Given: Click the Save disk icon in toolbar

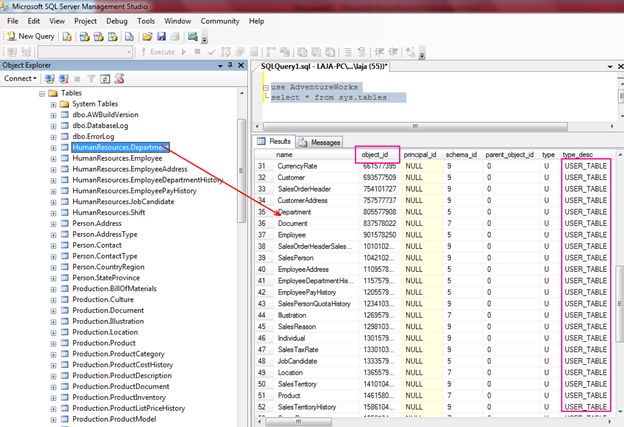Looking at the screenshot, I should [x=160, y=36].
